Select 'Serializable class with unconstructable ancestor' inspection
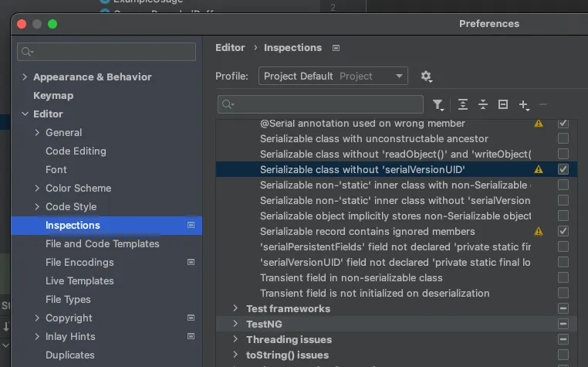The height and width of the screenshot is (367, 588). (x=374, y=138)
